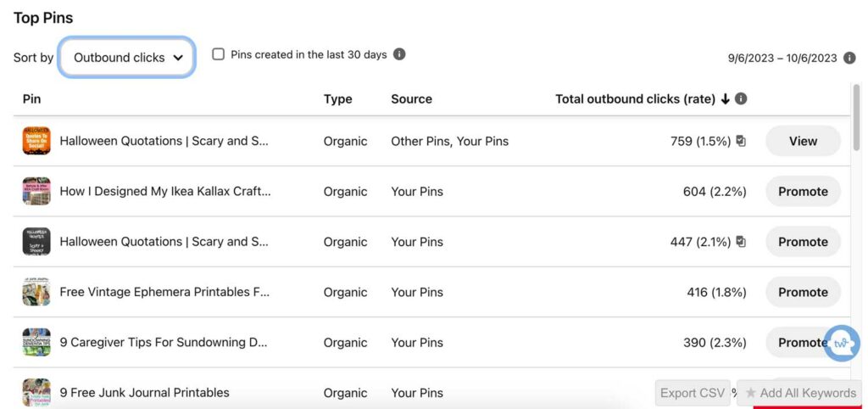This screenshot has width=868, height=409.
Task: Enable Pins created in last 30 days checkbox
Action: pyautogui.click(x=219, y=54)
